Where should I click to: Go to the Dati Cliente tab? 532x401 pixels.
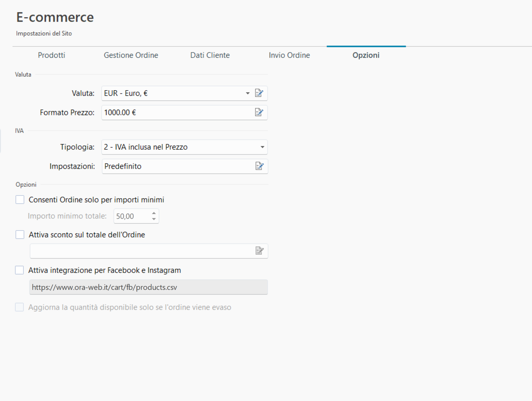click(x=210, y=55)
